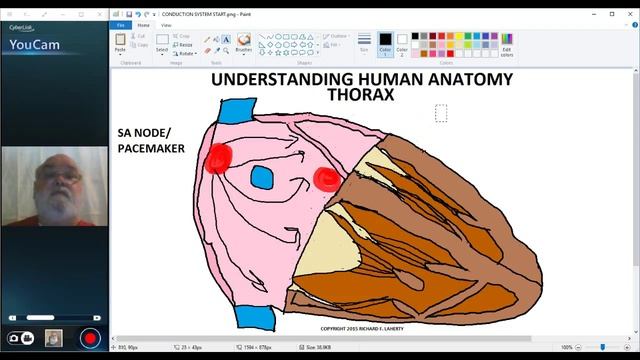Click the Paste clipboard icon
640x360 pixels.
(120, 39)
